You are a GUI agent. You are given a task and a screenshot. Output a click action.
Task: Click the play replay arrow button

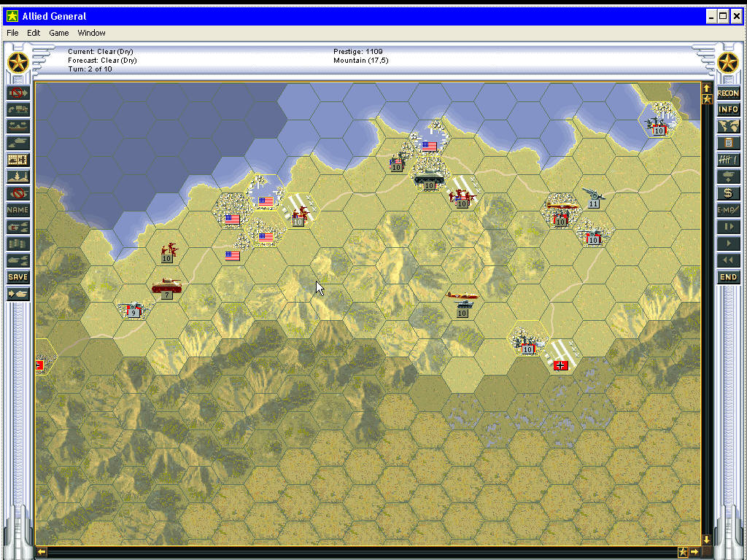(x=729, y=244)
